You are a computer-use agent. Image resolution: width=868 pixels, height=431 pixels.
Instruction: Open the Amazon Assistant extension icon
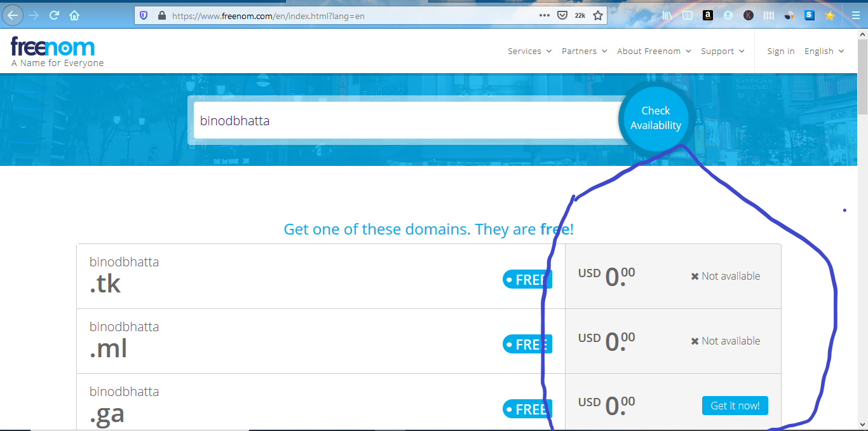(x=707, y=15)
